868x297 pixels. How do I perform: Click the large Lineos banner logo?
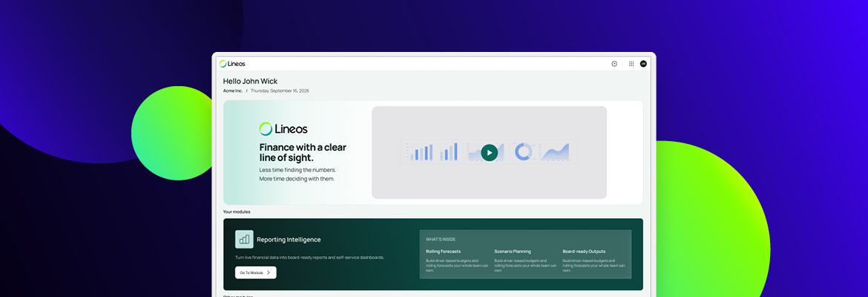pos(283,129)
